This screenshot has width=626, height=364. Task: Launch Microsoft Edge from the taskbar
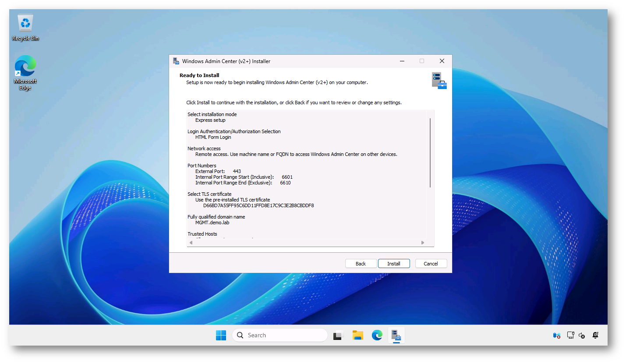377,336
